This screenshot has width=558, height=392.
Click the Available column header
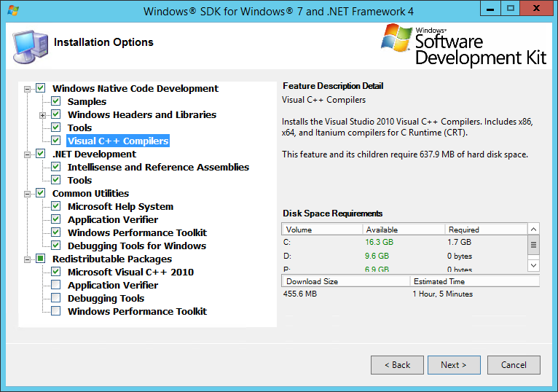click(x=404, y=230)
